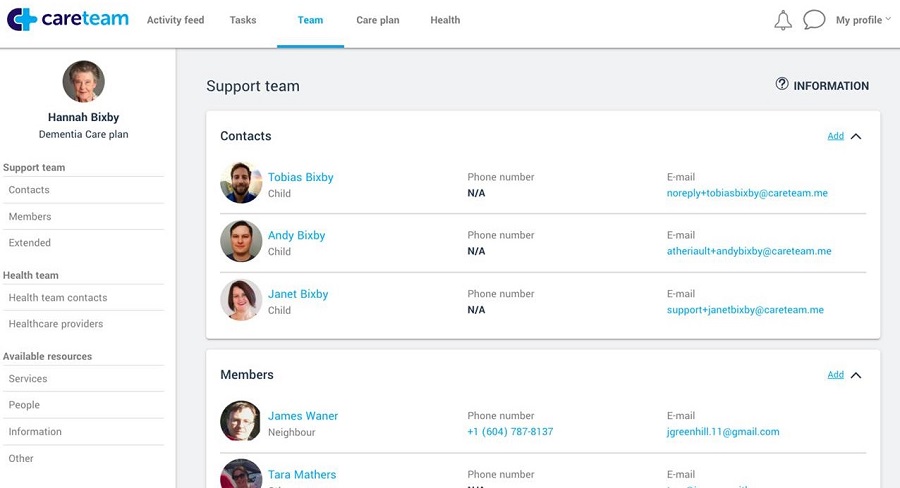The height and width of the screenshot is (488, 900).
Task: Collapse the Members section chevron
Action: tap(856, 375)
